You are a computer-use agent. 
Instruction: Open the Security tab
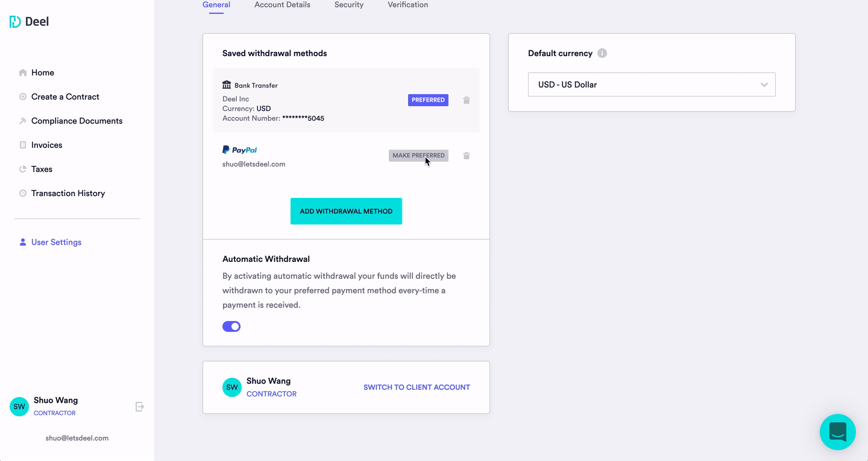click(x=349, y=5)
